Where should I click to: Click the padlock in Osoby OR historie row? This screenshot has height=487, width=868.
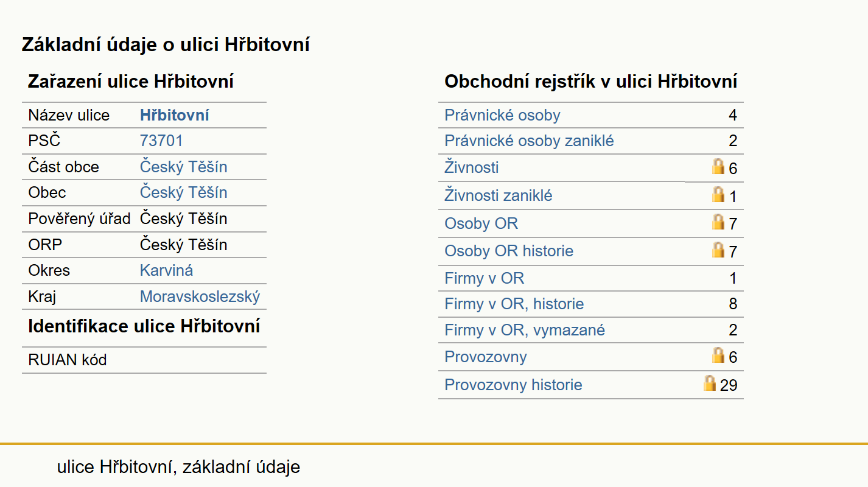[x=718, y=249]
